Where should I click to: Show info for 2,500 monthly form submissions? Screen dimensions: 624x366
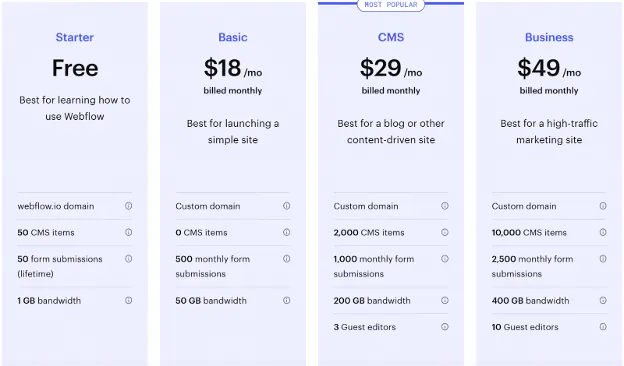point(603,259)
